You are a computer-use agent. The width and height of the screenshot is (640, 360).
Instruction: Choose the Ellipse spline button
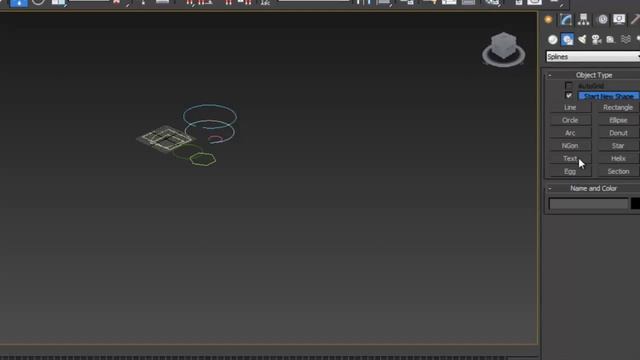coord(618,120)
